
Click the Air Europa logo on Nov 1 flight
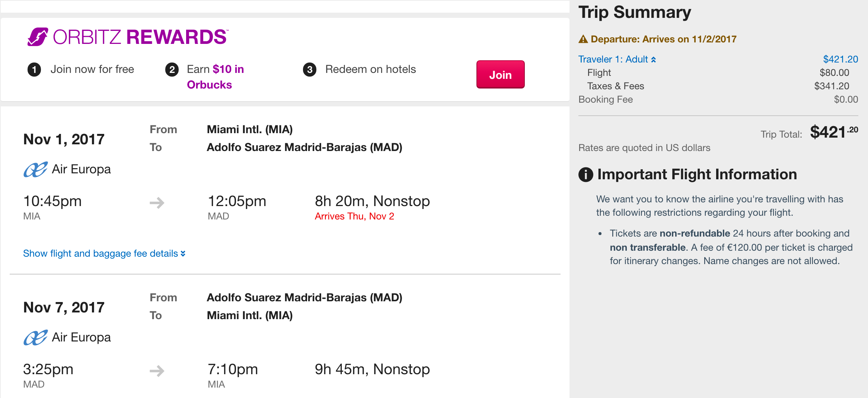35,170
